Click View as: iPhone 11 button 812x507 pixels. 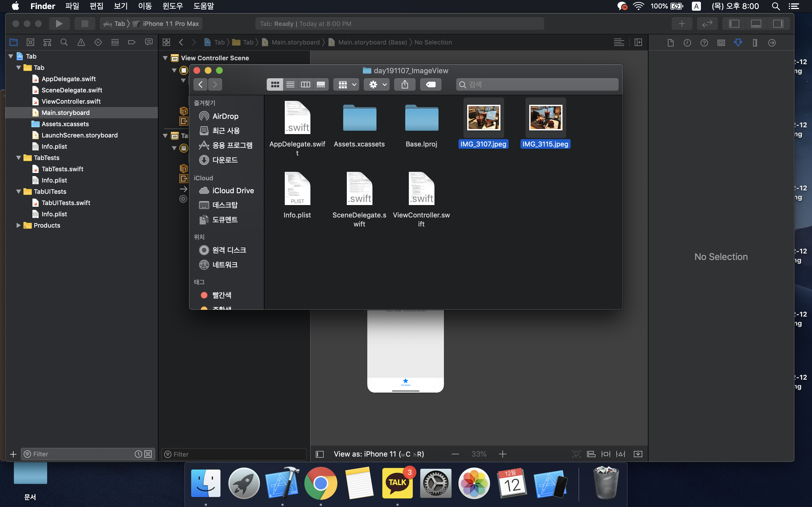[x=378, y=454]
